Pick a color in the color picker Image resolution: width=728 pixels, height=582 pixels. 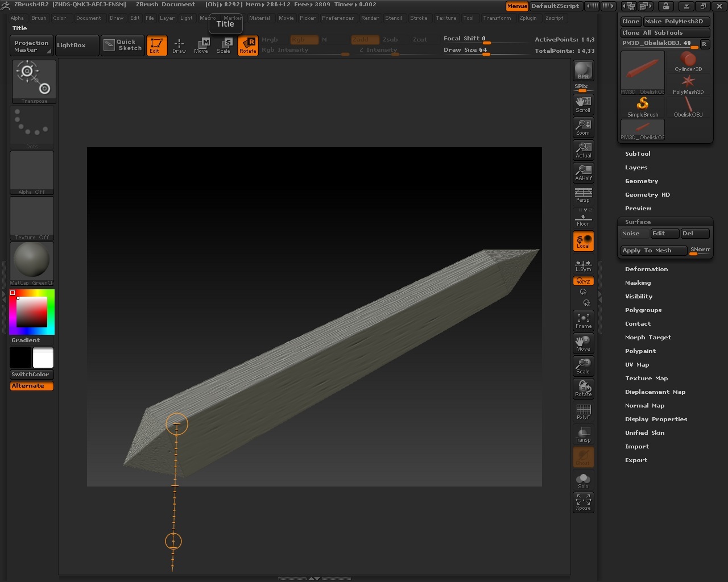click(x=31, y=312)
